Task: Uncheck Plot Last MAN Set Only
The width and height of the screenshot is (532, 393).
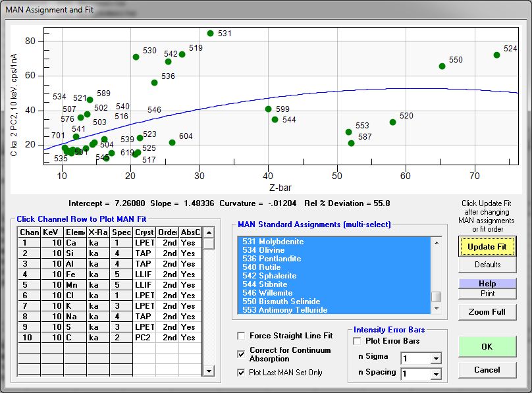Action: (241, 373)
